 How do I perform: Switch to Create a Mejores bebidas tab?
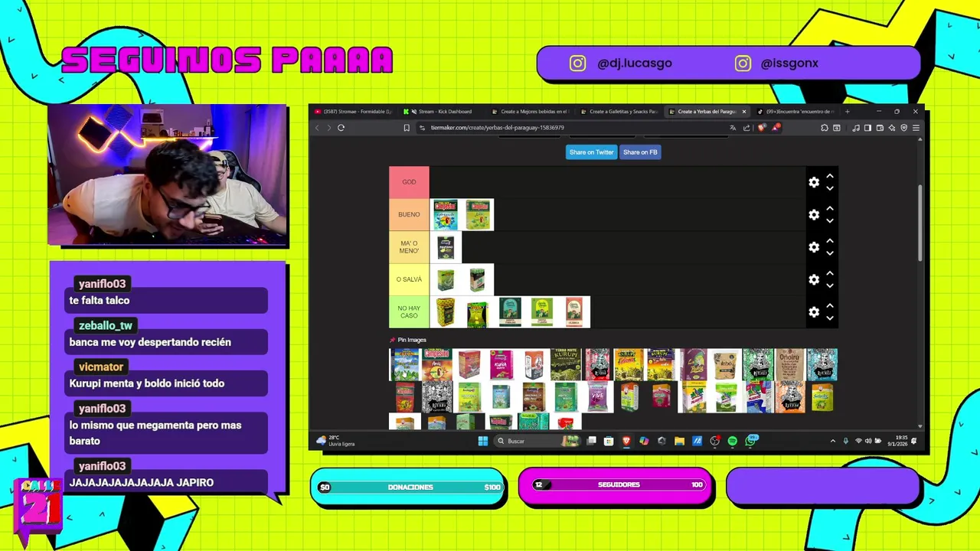531,112
